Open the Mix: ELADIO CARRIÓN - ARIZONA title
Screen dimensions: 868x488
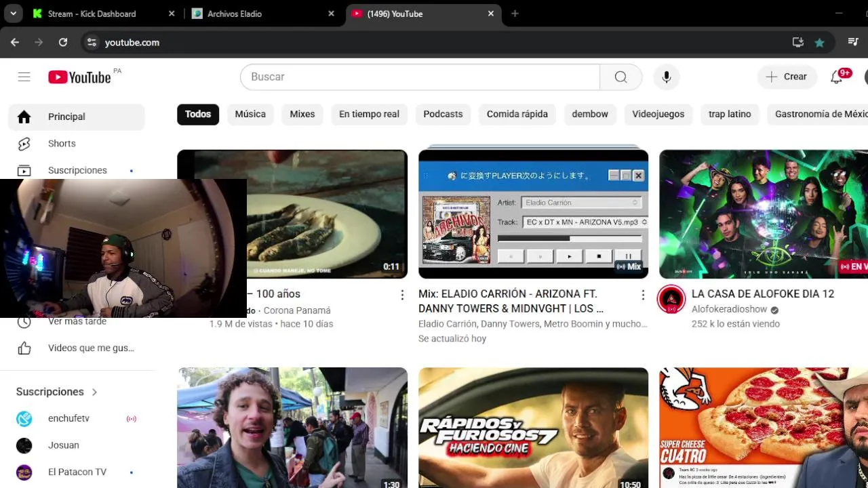point(511,301)
